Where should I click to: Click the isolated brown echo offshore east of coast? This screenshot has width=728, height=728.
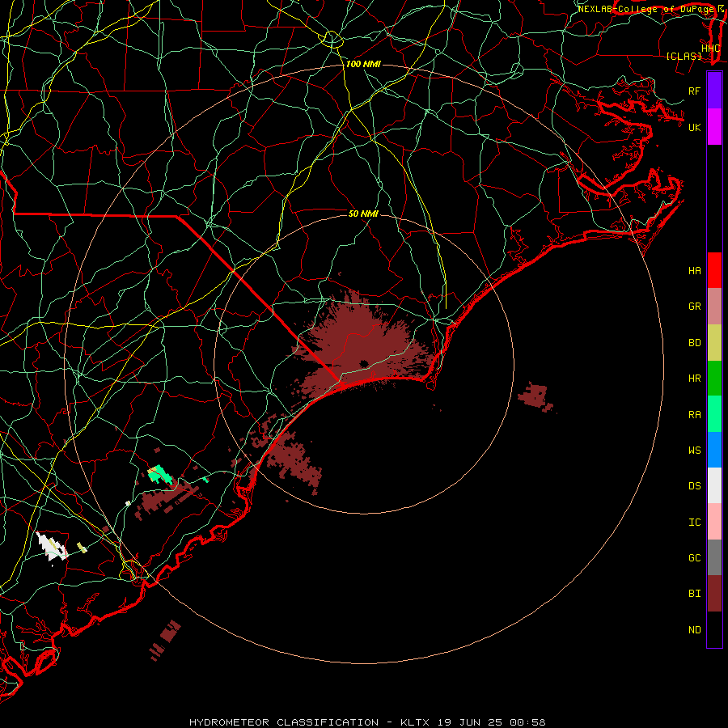click(x=535, y=397)
